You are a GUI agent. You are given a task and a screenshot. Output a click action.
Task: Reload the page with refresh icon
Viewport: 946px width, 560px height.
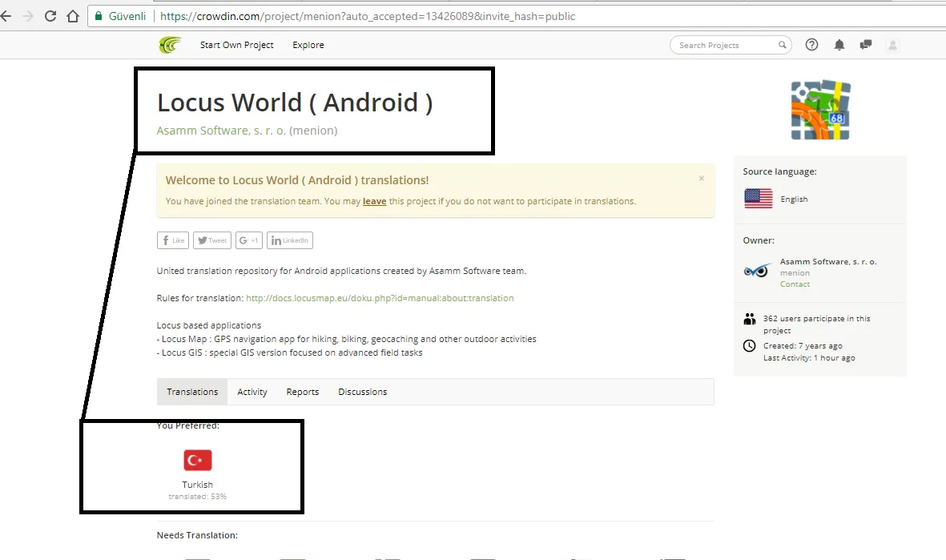[x=50, y=16]
